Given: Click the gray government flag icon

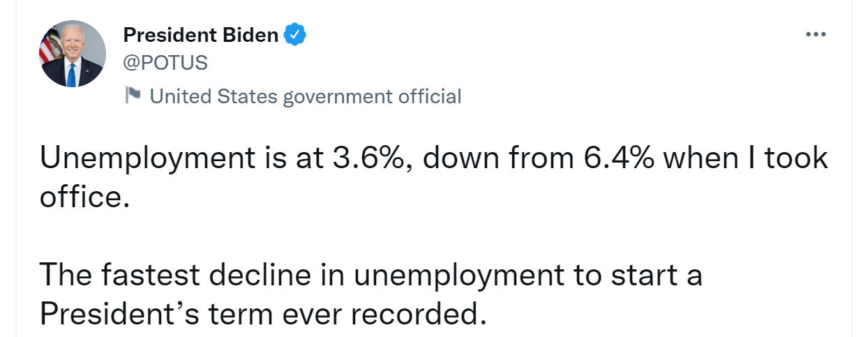Looking at the screenshot, I should 133,95.
